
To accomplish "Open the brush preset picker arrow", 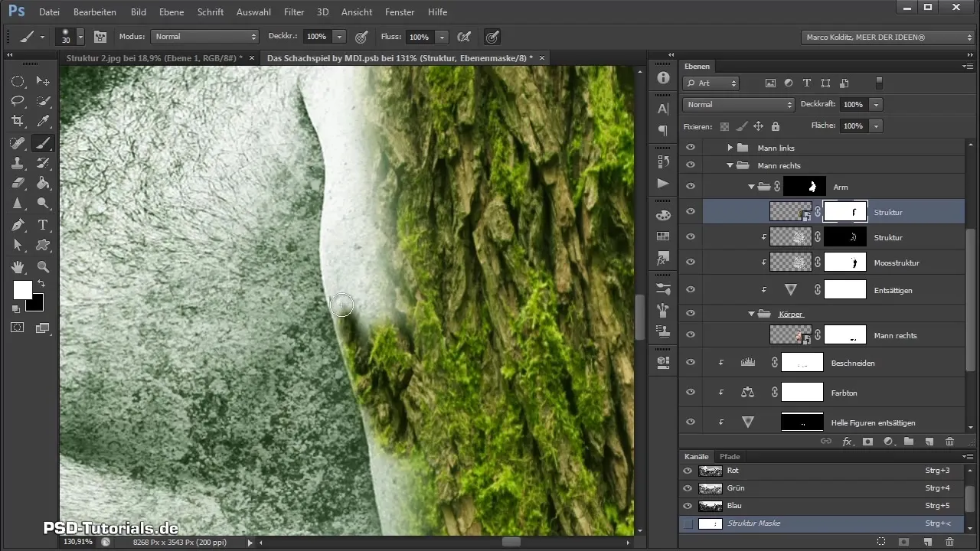I will 80,37.
